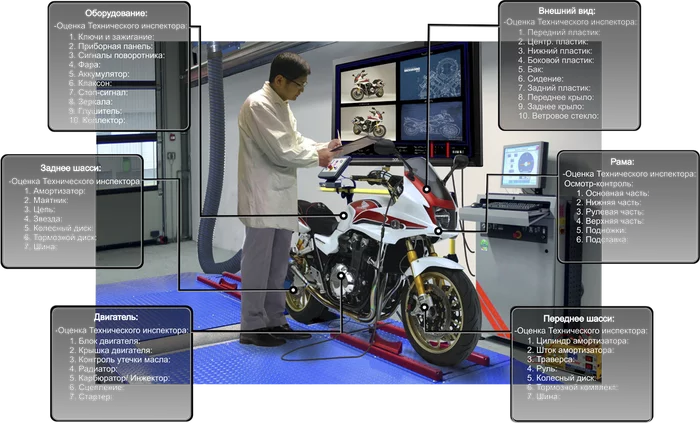Select "5. Аккумулятор:" line
Screen dimensions: 700x423
tap(99, 74)
